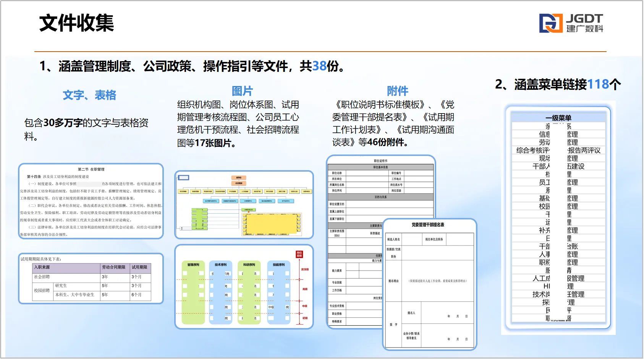Click the menu row ending 报告两评议
644x359 pixels.
(x=558, y=150)
